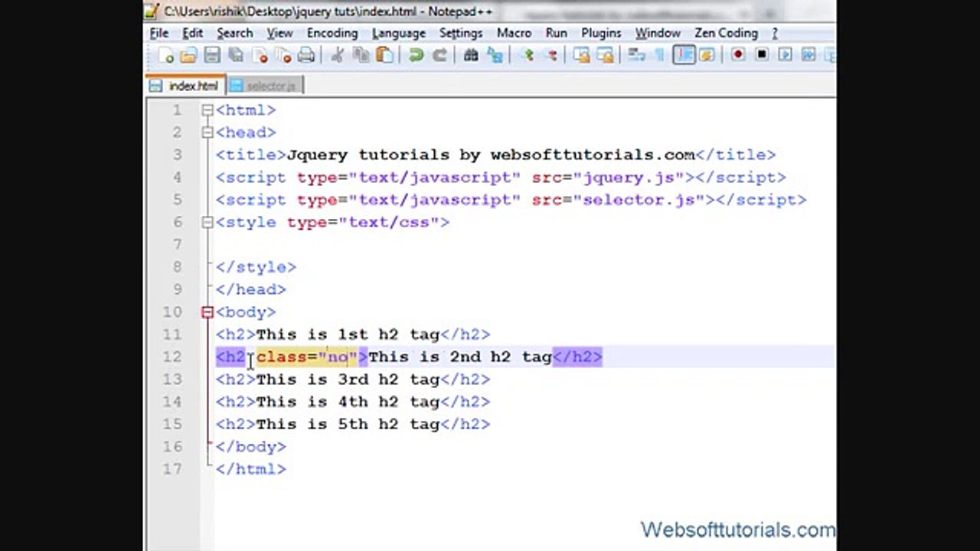This screenshot has height=551, width=980.
Task: Start macro recording with the red dot
Action: pyautogui.click(x=738, y=55)
